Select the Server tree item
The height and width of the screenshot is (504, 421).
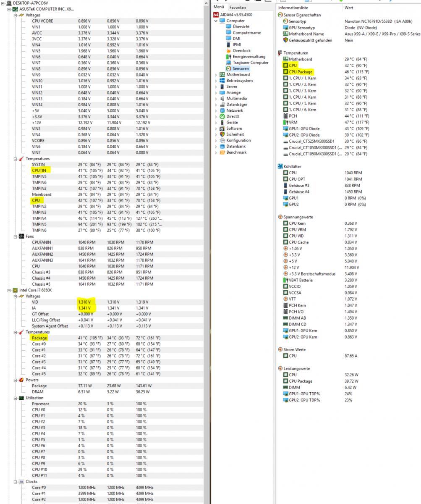tap(232, 87)
